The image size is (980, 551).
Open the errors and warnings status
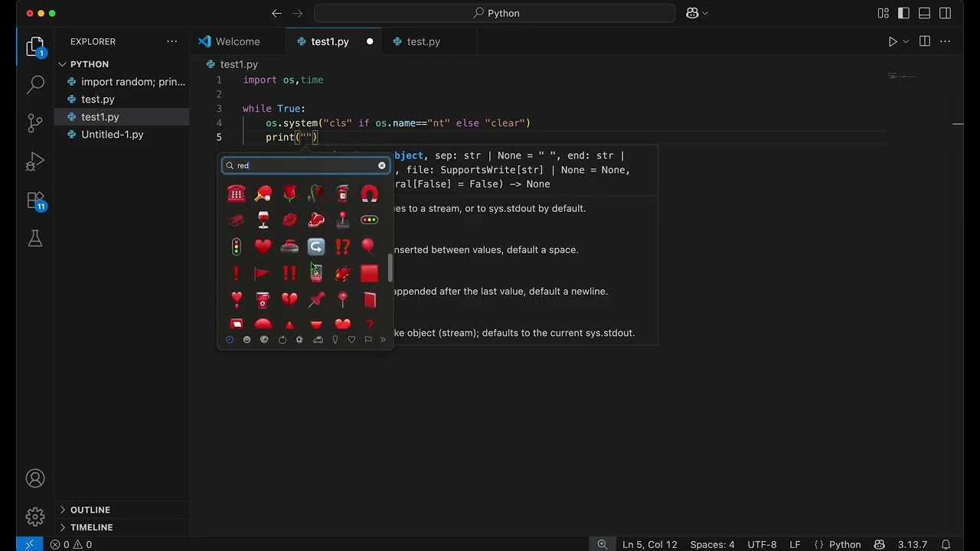71,544
